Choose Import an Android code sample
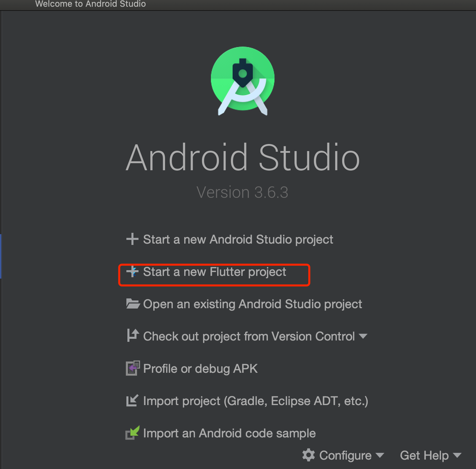The height and width of the screenshot is (469, 476). (x=229, y=433)
